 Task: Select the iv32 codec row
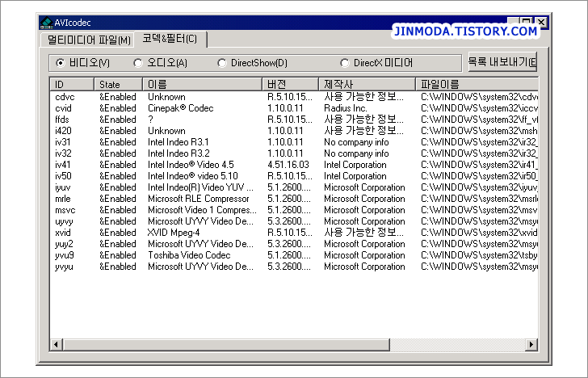pyautogui.click(x=294, y=153)
